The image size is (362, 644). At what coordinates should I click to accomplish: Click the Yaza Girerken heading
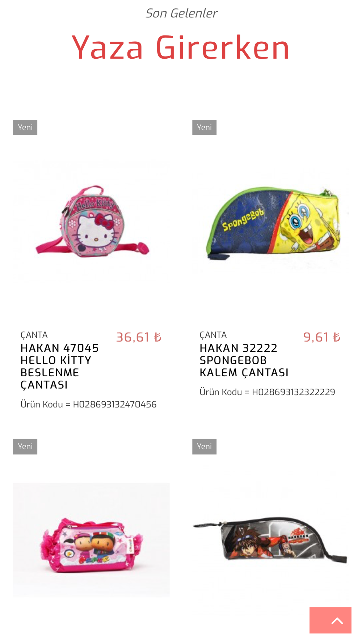[181, 47]
